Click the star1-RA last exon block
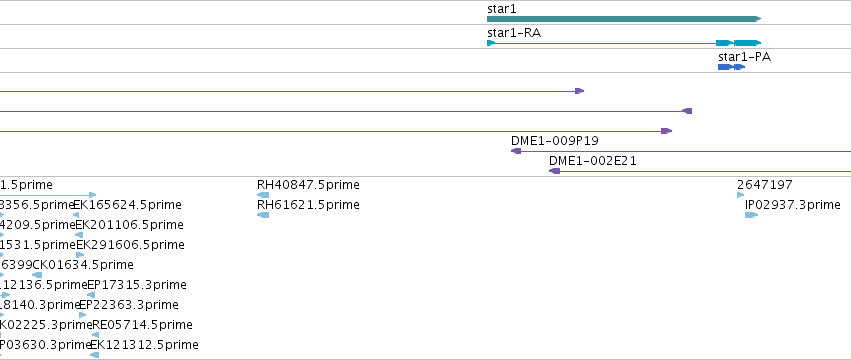Screen dimensions: 851x360 (x=747, y=43)
